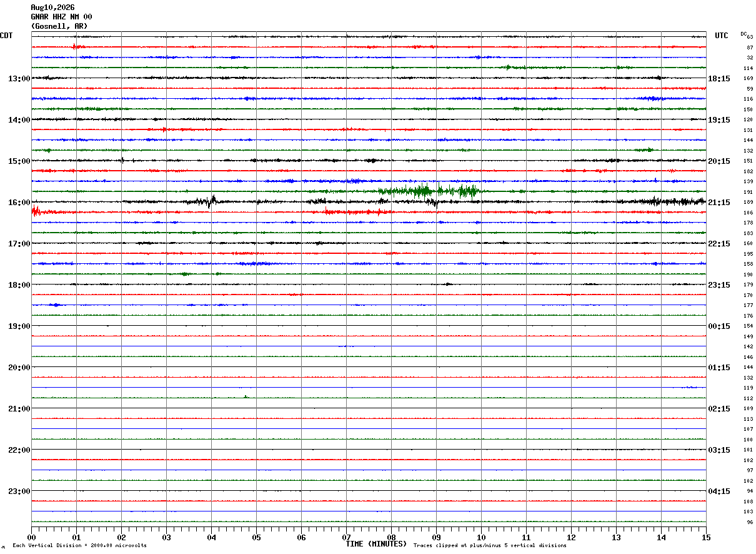Click the UTC column header
Screen dimensions: 756x554
click(722, 36)
